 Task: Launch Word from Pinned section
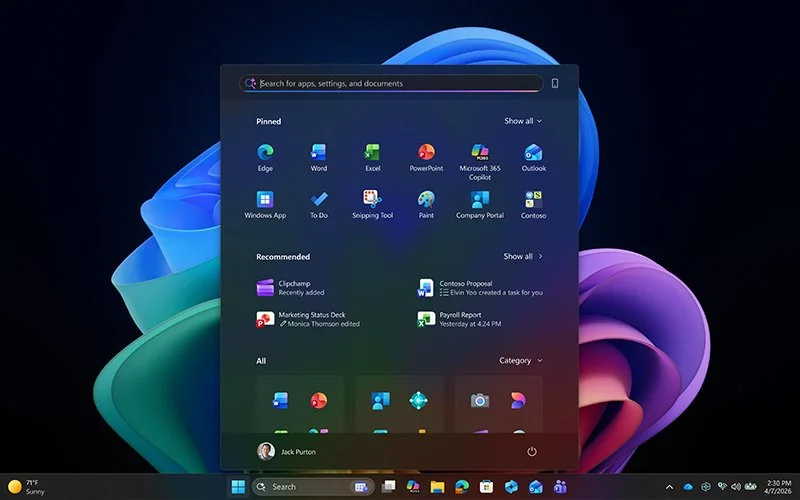coord(319,158)
